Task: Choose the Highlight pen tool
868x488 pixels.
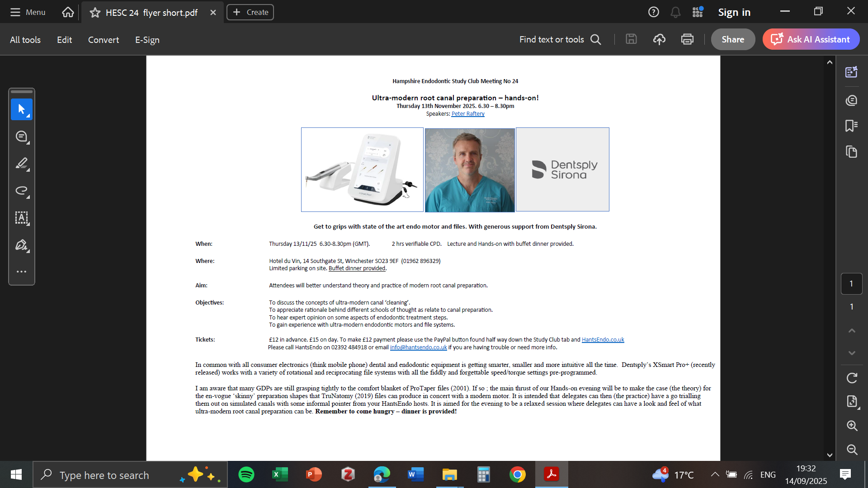Action: click(22, 164)
